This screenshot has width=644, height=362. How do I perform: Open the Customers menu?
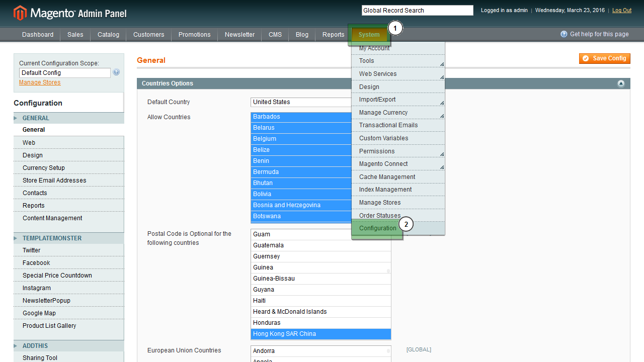[x=149, y=35]
